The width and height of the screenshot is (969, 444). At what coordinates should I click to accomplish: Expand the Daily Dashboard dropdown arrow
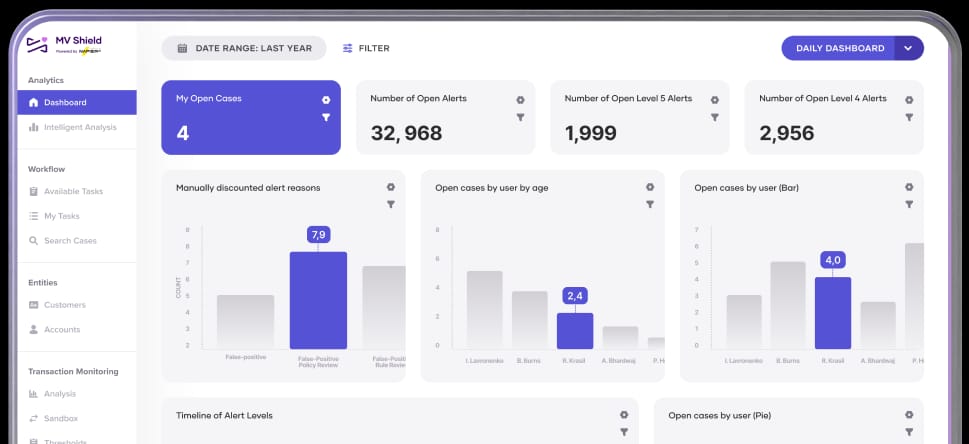(908, 48)
